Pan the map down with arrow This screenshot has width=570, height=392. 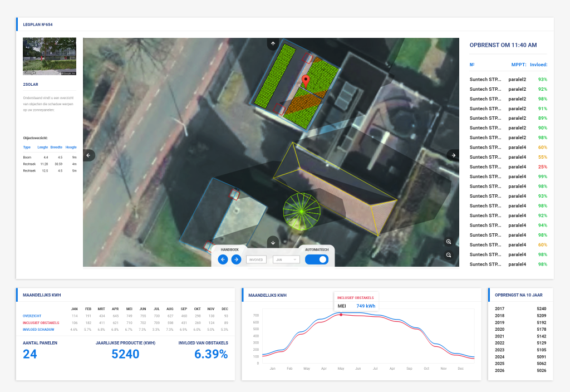point(273,242)
